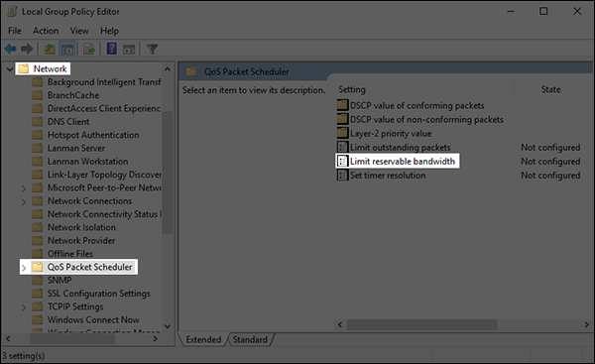Image resolution: width=595 pixels, height=364 pixels.
Task: Expand the QoS Packet Scheduler node
Action: [24, 268]
